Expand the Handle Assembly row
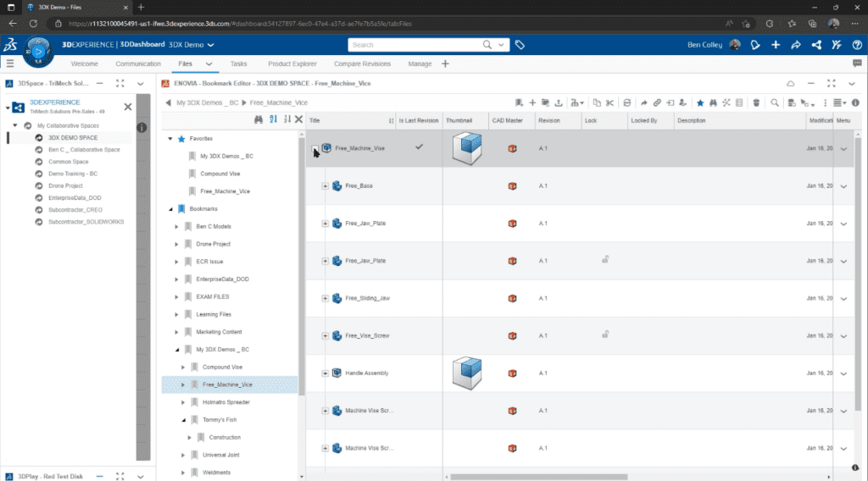The height and width of the screenshot is (481, 868). [x=325, y=373]
